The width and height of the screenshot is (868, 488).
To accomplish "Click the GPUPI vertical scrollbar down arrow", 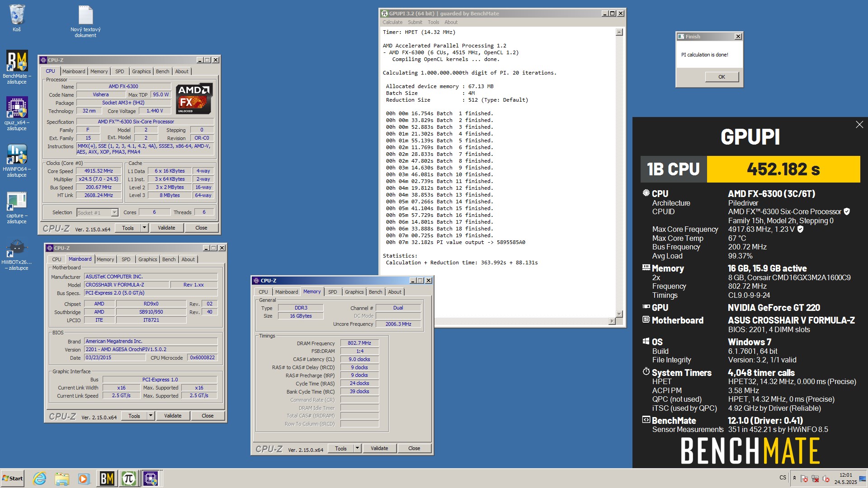I will pos(619,314).
